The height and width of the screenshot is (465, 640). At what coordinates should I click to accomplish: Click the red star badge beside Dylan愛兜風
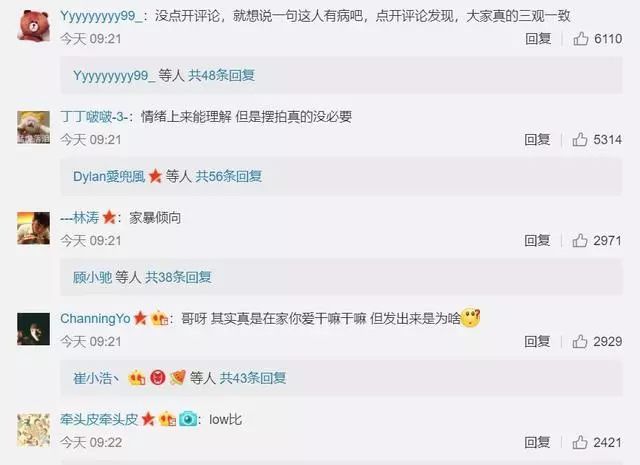(155, 176)
